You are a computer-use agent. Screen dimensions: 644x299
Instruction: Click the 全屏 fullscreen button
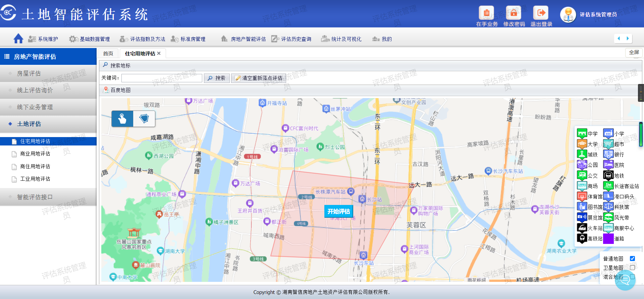634,52
